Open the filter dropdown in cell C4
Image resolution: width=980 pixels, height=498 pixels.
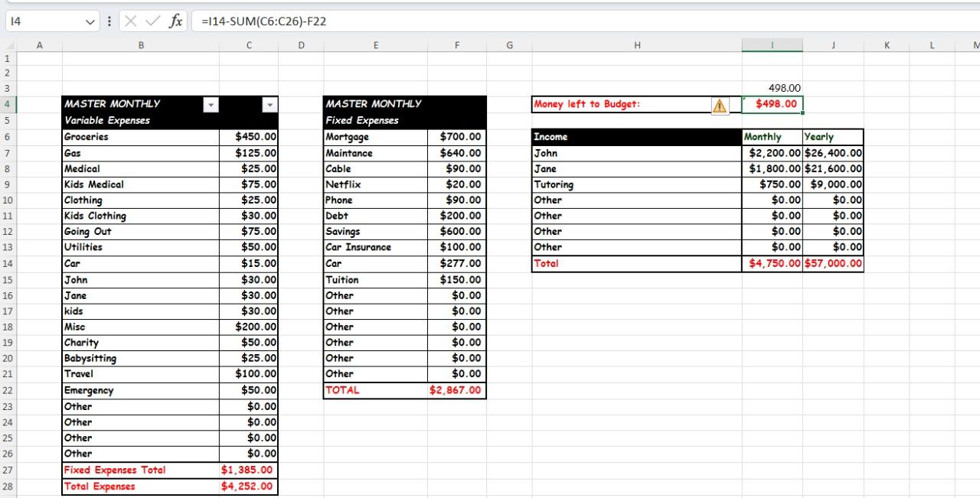[x=269, y=105]
